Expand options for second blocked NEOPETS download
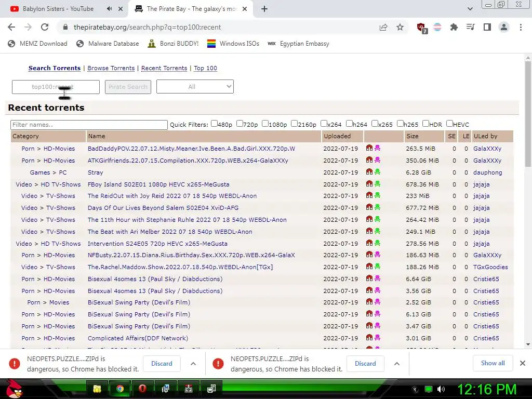 tap(396, 364)
